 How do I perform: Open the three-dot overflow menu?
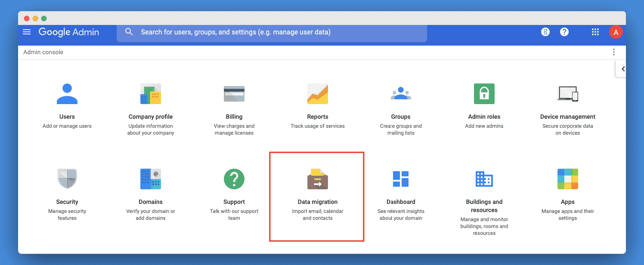click(x=613, y=52)
